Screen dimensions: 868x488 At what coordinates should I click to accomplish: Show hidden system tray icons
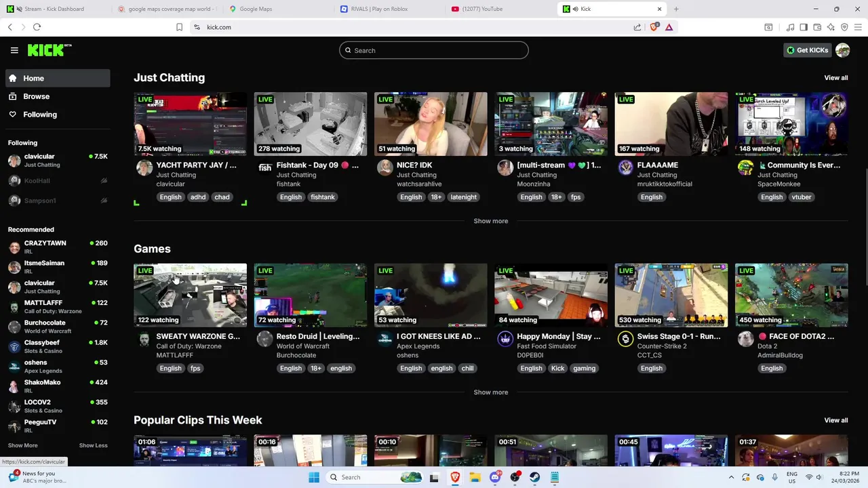[731, 477]
